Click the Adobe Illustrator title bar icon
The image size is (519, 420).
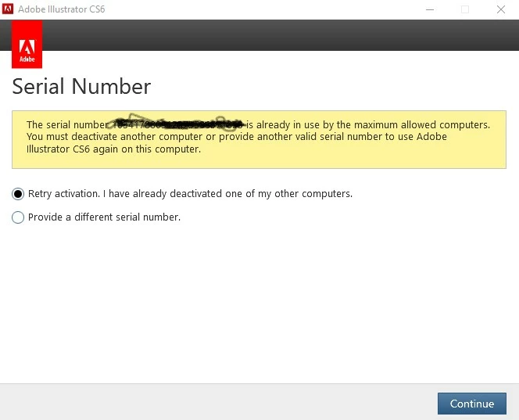[x=8, y=9]
